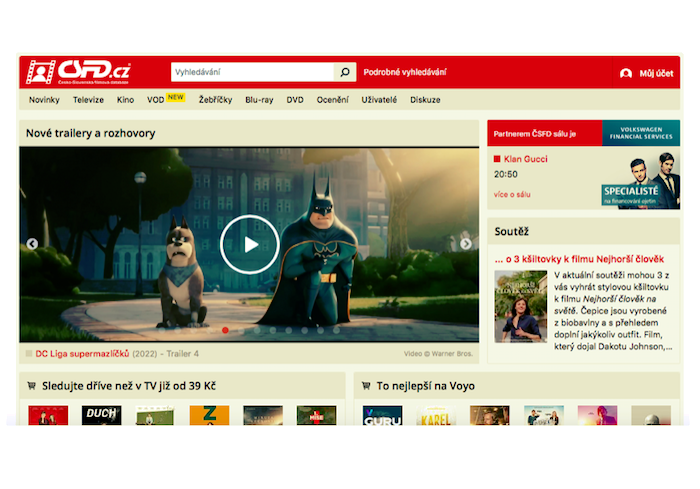Viewport: 700px width, 489px height.
Task: Click the heart icon beside To nejlepší na Voyo
Action: (x=366, y=386)
